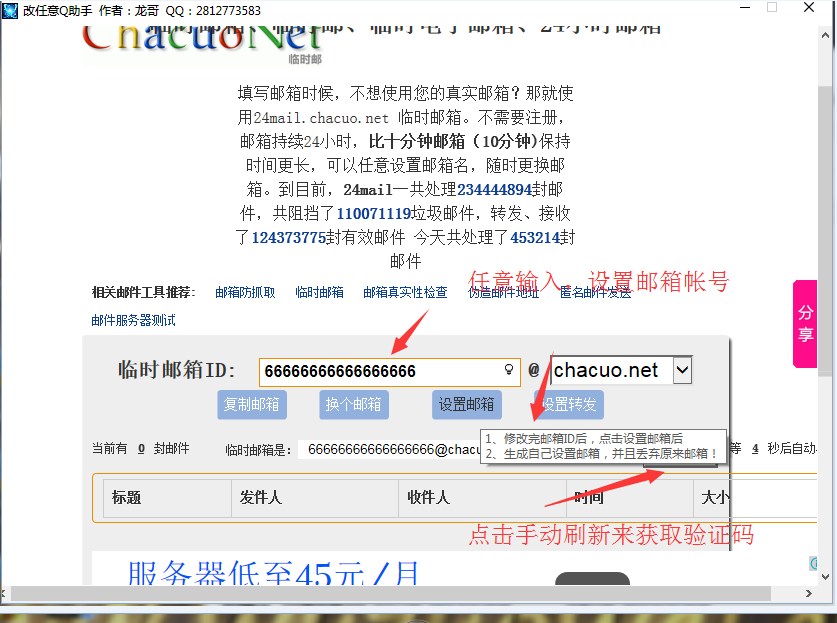Click the app icon in the title bar
Viewport: 837px width, 623px height.
tap(10, 10)
